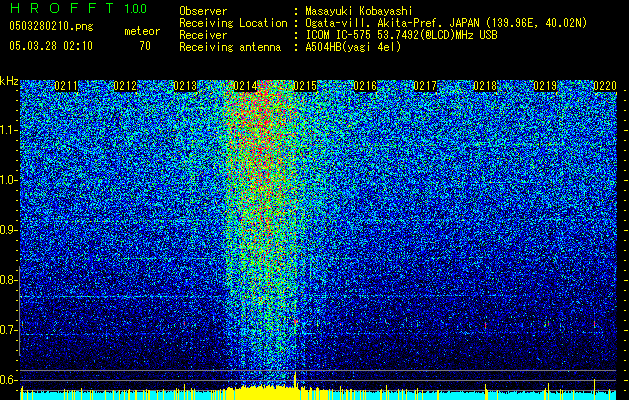Select the filename 0503280210.png
Screen dimensions: 629x400
point(51,27)
